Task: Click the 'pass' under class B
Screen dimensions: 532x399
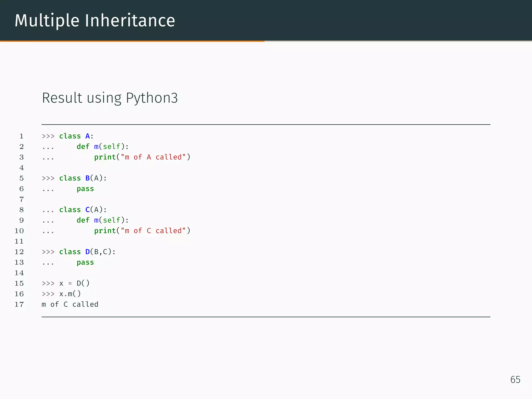Action: [x=85, y=189]
